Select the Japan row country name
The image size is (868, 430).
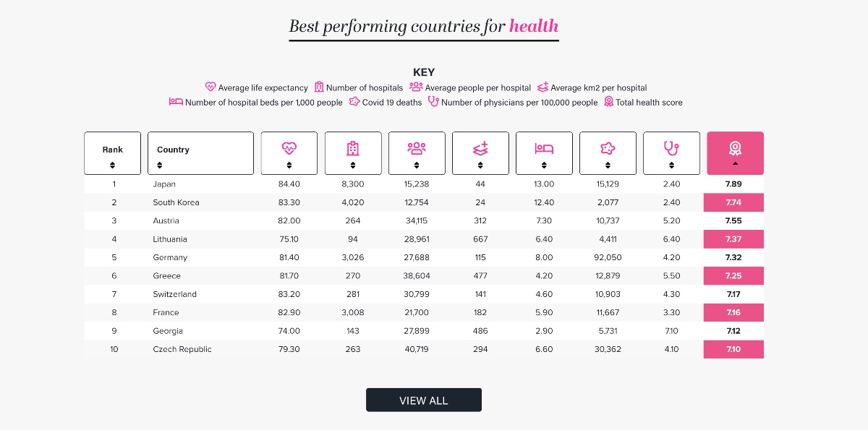click(164, 184)
